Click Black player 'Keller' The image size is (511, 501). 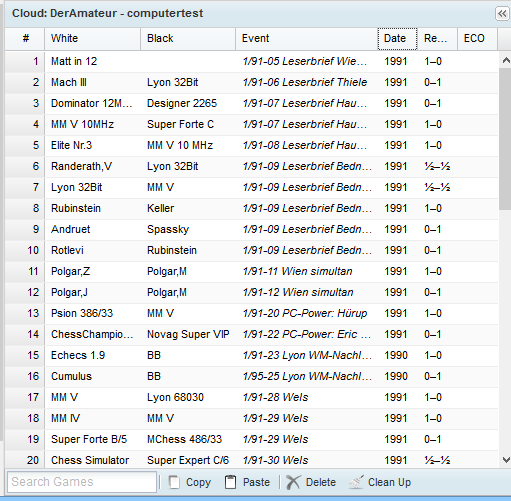pyautogui.click(x=161, y=208)
